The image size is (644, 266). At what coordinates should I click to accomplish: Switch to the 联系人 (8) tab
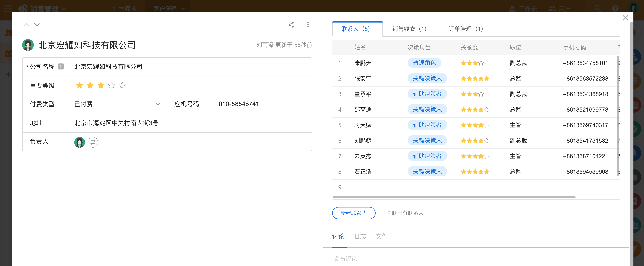[x=357, y=29]
